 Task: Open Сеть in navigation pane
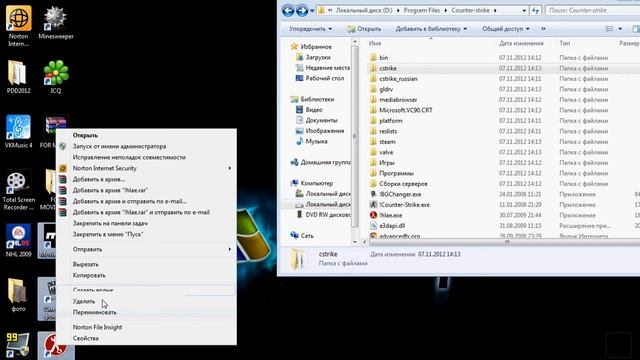[x=302, y=236]
